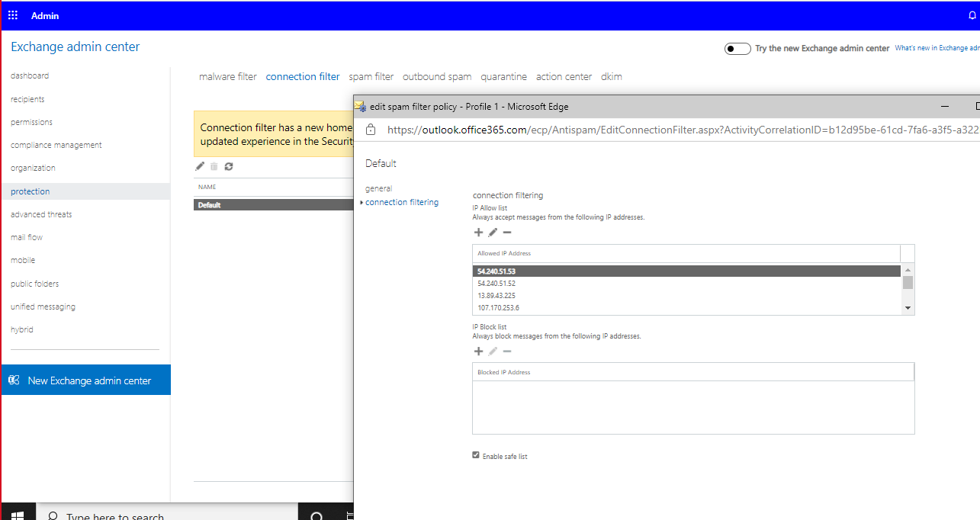980x520 pixels.
Task: Select connection filtering in policy dialog
Action: pos(402,202)
